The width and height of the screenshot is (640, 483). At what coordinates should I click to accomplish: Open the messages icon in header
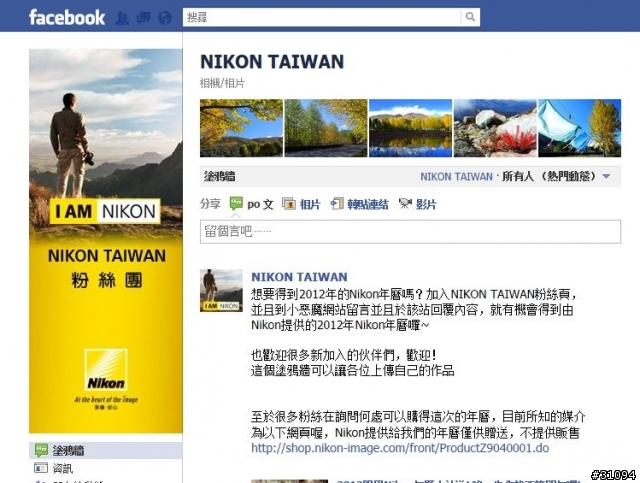coord(143,18)
